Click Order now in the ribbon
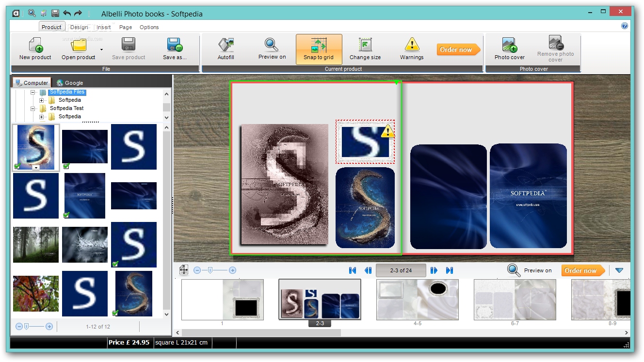 pos(459,49)
